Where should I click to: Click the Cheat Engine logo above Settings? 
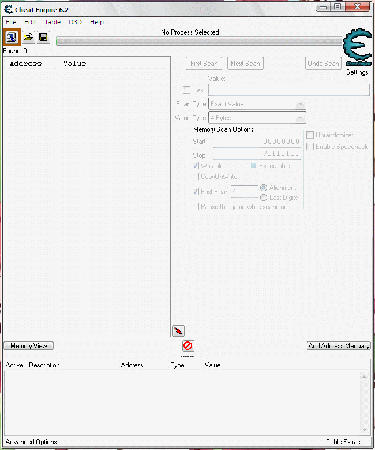[358, 47]
